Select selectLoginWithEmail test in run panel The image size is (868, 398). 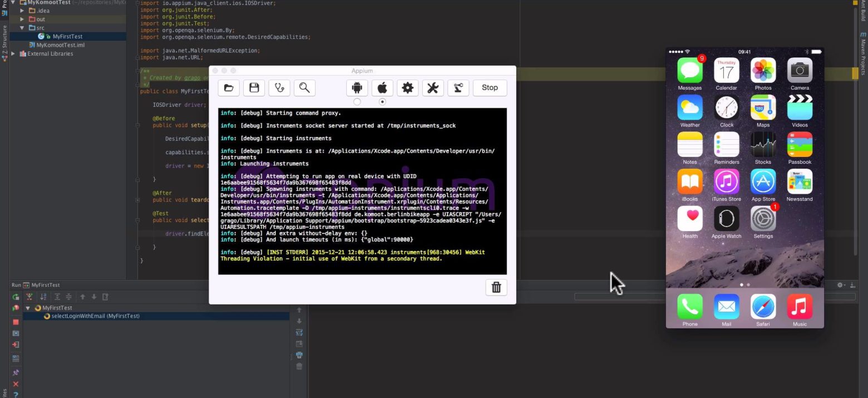(99, 316)
